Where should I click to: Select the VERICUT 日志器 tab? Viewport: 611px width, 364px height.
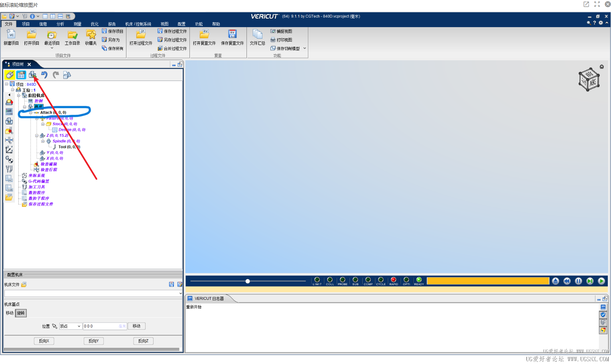pyautogui.click(x=209, y=298)
